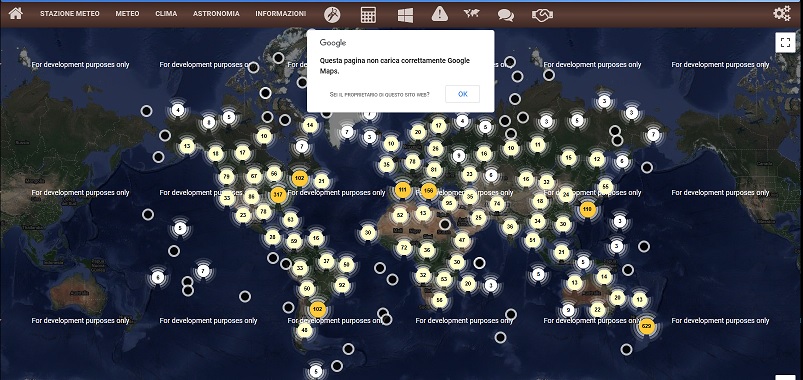Open the 60 station cluster marker
The height and width of the screenshot is (380, 803).
pos(307,289)
